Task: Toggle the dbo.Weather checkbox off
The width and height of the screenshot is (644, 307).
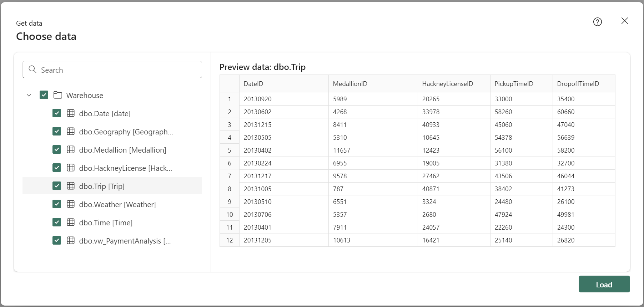Action: (x=57, y=204)
